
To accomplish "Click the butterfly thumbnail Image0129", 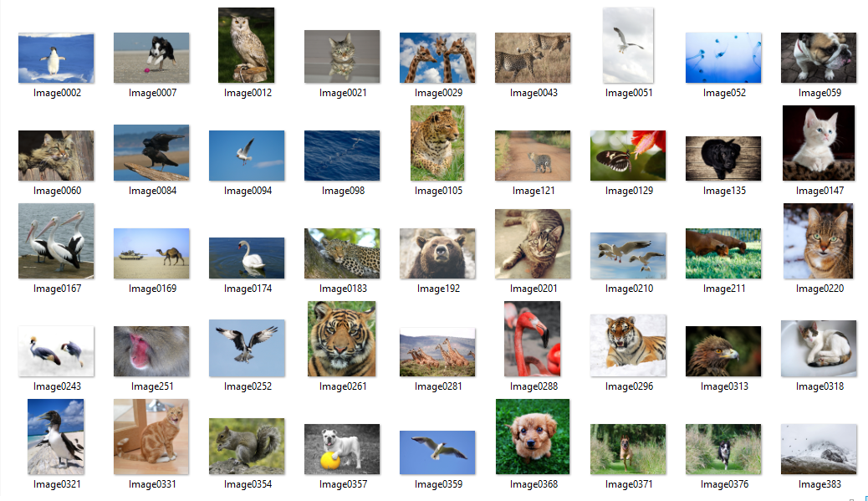I will (628, 156).
